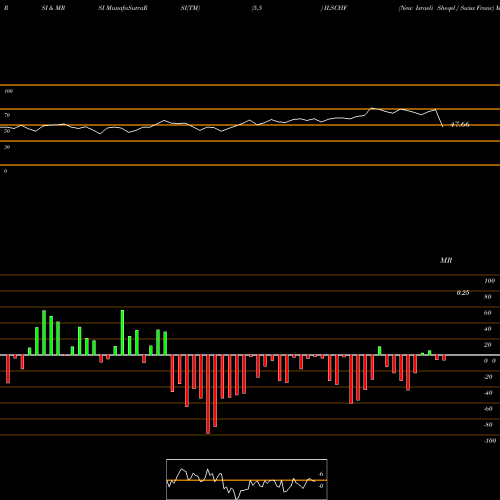The width and height of the screenshot is (500, 500).
Task: Click the MR value 0.25
Action: coord(463,293)
